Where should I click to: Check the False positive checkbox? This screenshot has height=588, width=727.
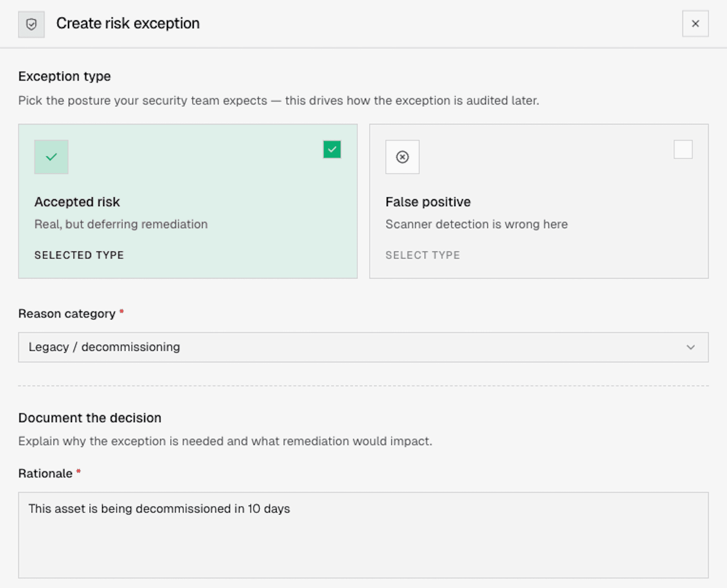click(x=683, y=149)
